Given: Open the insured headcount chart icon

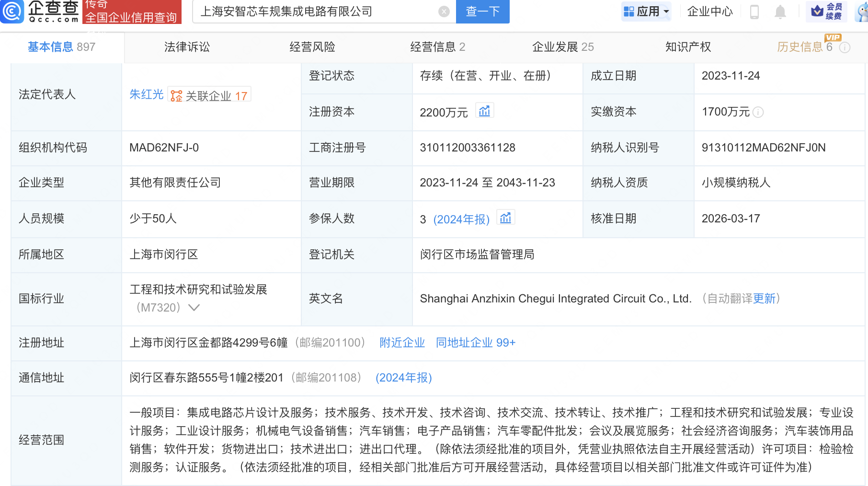Looking at the screenshot, I should [x=505, y=219].
